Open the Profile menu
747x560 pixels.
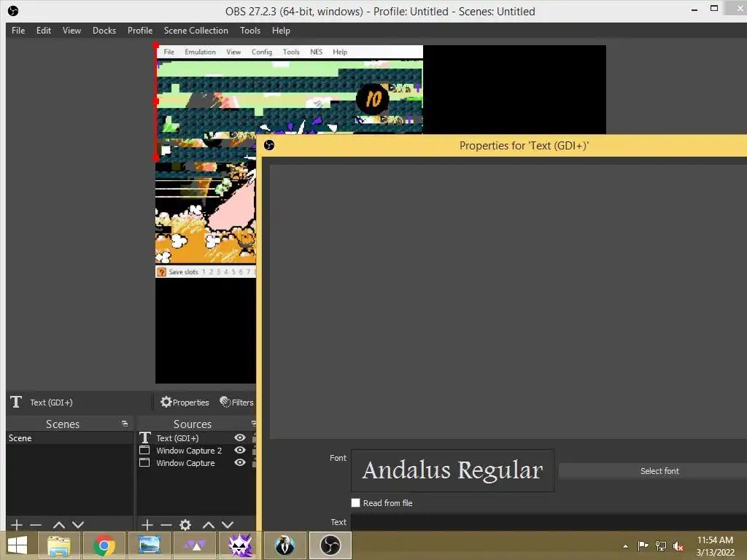[x=140, y=31]
